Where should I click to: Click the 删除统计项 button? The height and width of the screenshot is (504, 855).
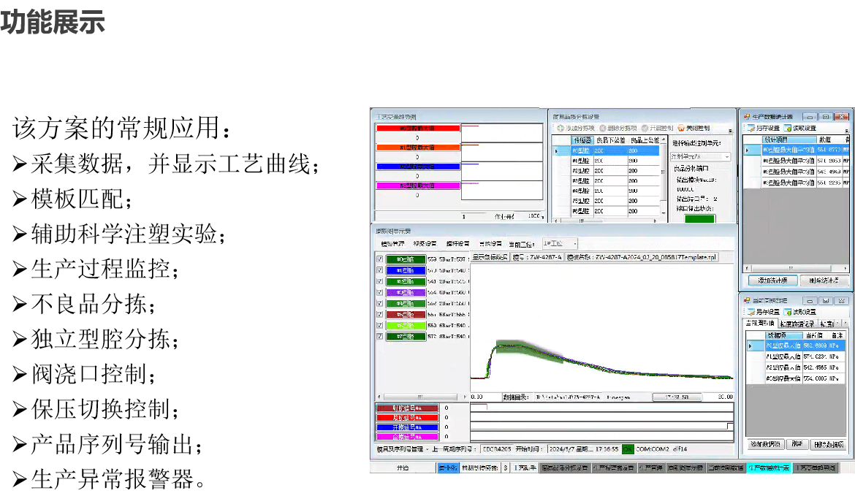pos(824,280)
